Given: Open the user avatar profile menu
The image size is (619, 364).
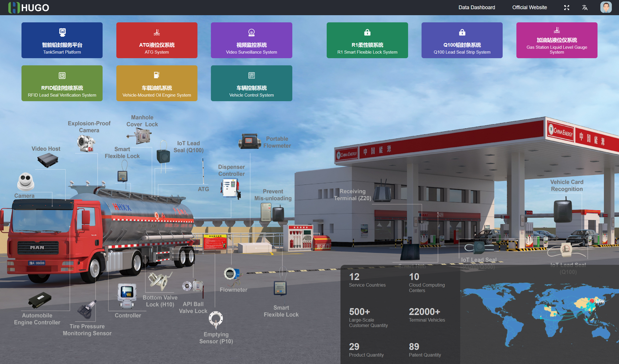Looking at the screenshot, I should click(x=606, y=7).
